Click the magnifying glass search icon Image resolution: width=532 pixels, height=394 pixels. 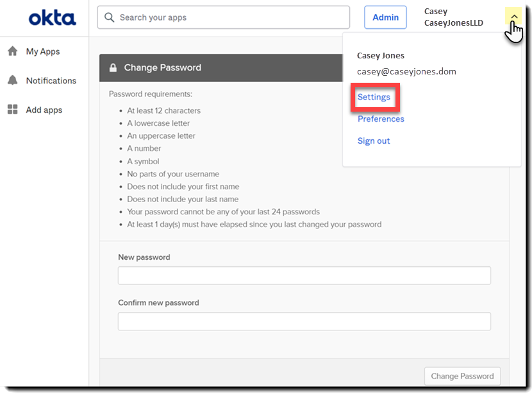point(110,17)
